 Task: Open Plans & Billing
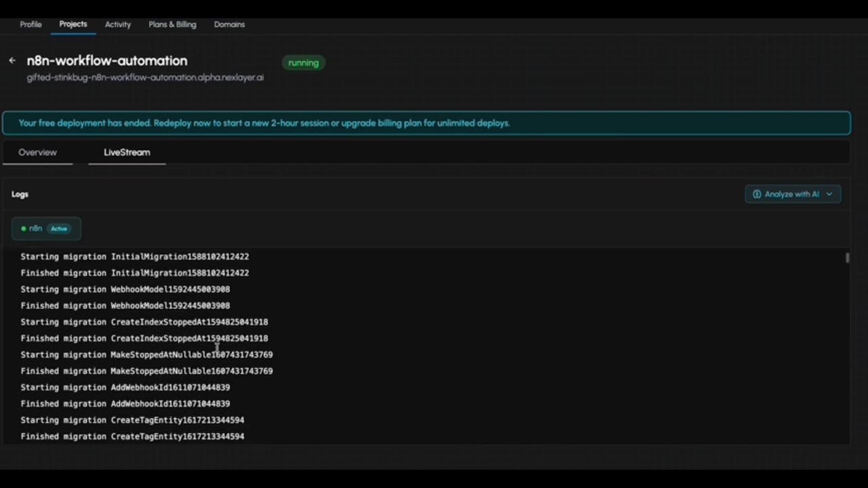tap(172, 24)
